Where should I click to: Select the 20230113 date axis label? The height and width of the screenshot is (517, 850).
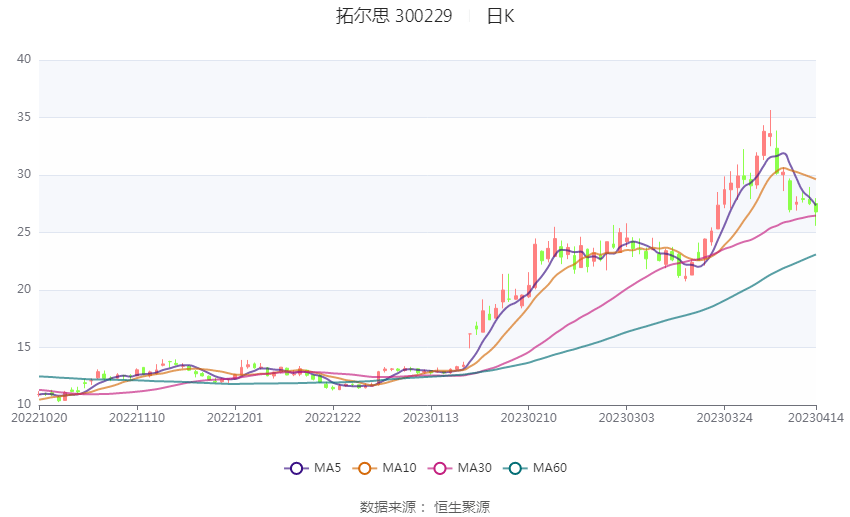[x=430, y=418]
